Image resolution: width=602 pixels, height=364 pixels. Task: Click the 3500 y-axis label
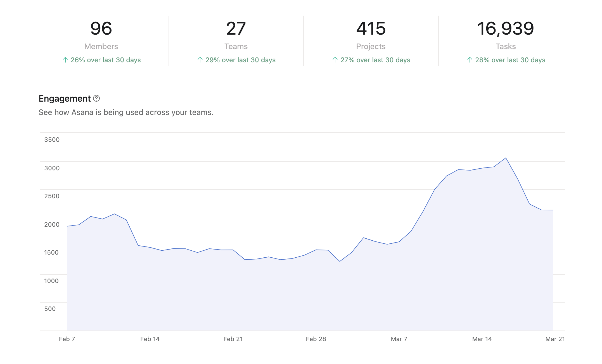click(x=52, y=140)
